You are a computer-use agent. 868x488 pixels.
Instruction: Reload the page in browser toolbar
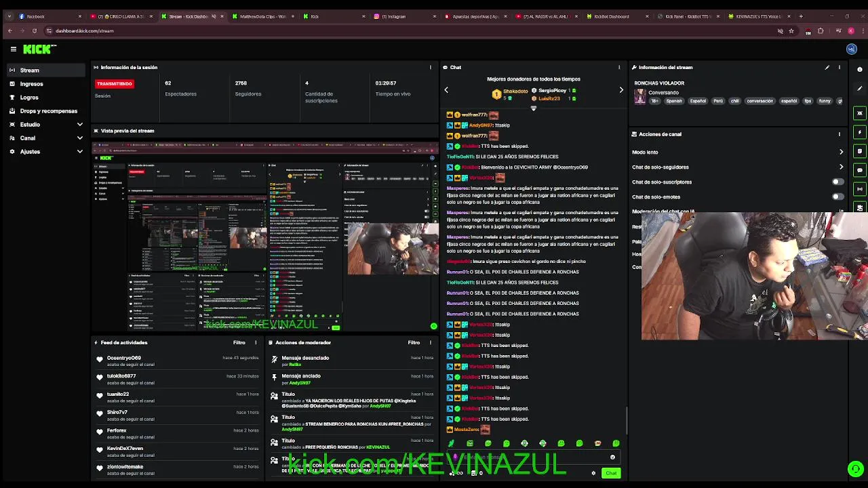(34, 30)
